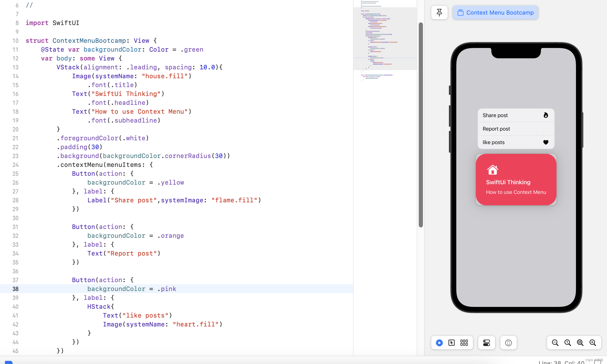This screenshot has width=607, height=364.
Task: Click the Context Menu Bootcamp preview button
Action: [495, 13]
